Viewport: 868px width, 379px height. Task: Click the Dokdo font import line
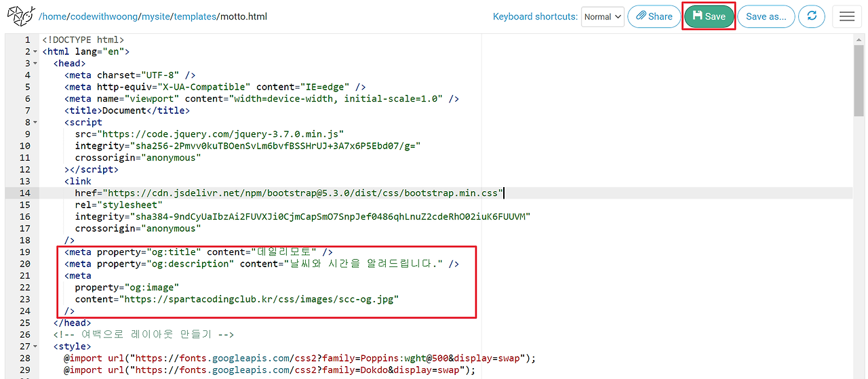click(270, 370)
